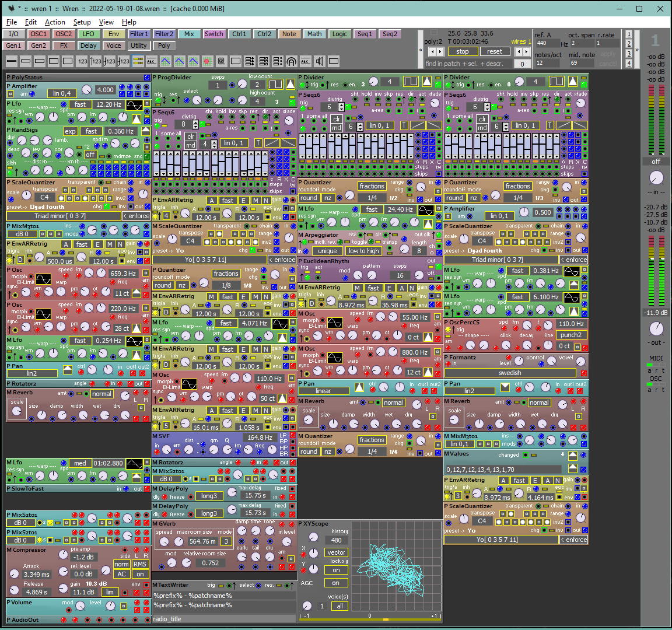Click the square wave icon on the ProgDivider
The image size is (672, 630).
coord(275,84)
